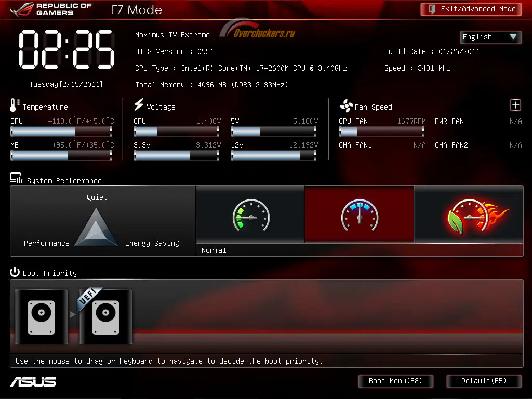The image size is (532, 399).
Task: Click Exit/Advanced Mode button
Action: [x=471, y=9]
